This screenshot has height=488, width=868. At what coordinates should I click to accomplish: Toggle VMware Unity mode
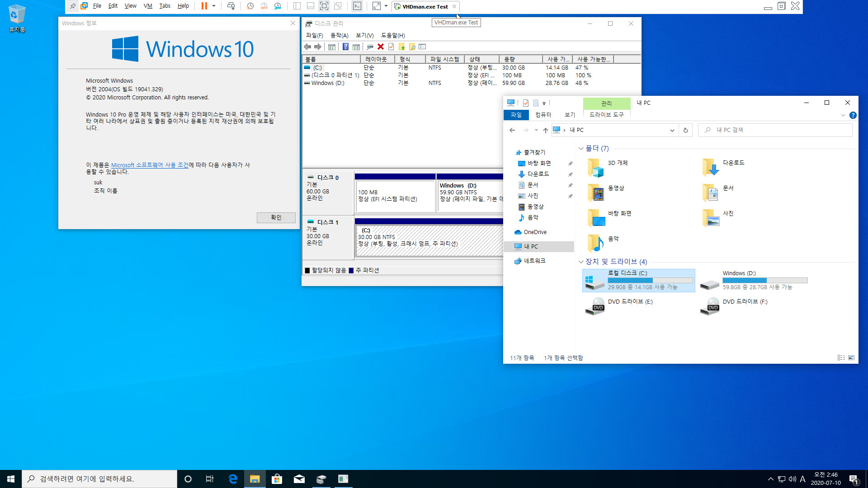tap(338, 6)
